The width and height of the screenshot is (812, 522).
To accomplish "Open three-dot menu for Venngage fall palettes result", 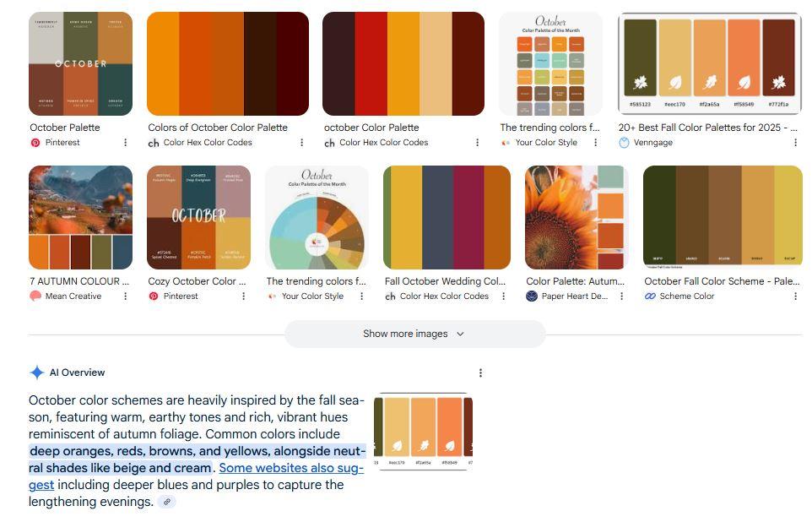I will [x=795, y=142].
